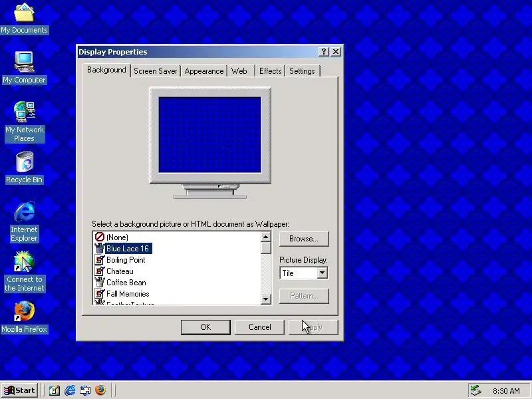Screen dimensions: 532x399
Task: Switch to the Background tab
Action: click(106, 70)
